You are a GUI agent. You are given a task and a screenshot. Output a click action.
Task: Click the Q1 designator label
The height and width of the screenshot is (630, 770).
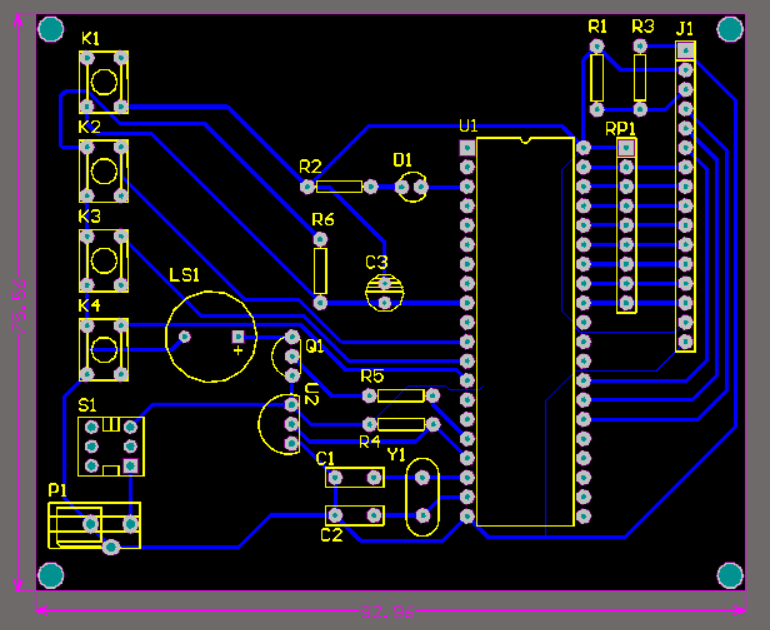click(x=314, y=347)
